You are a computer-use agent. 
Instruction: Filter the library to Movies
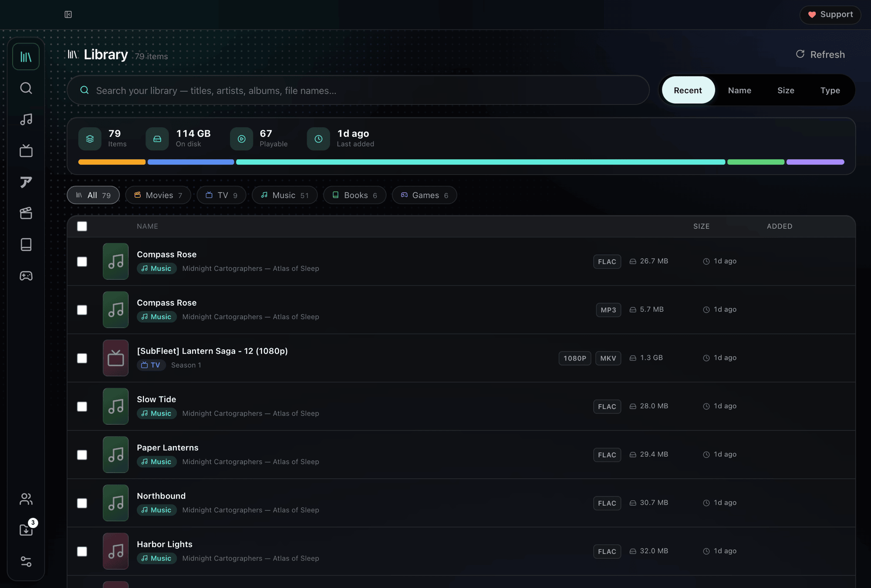click(158, 195)
